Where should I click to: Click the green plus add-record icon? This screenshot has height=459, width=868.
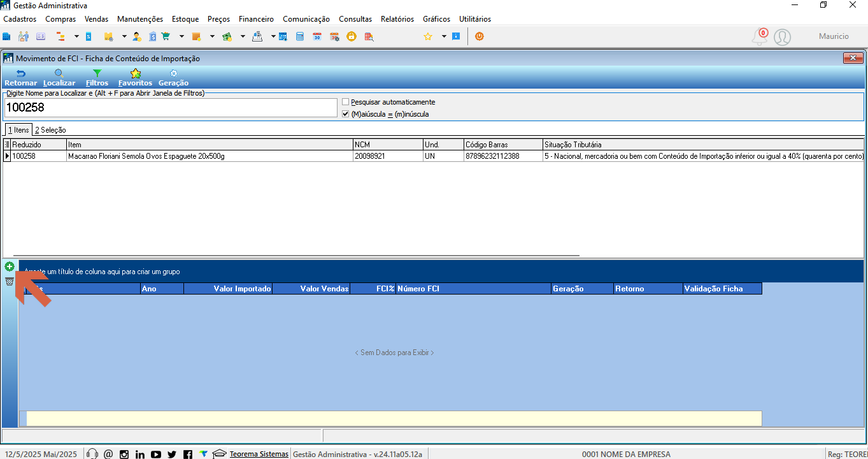coord(10,266)
